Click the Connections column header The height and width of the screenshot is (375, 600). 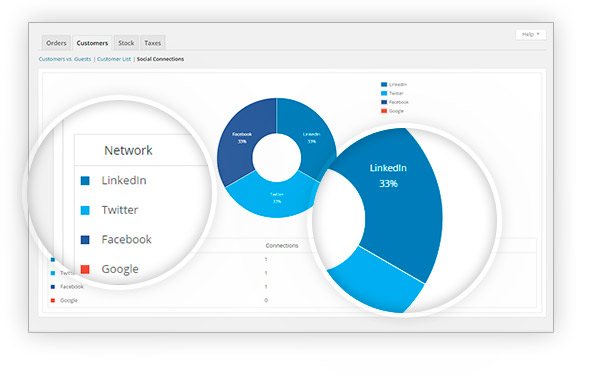tap(282, 246)
